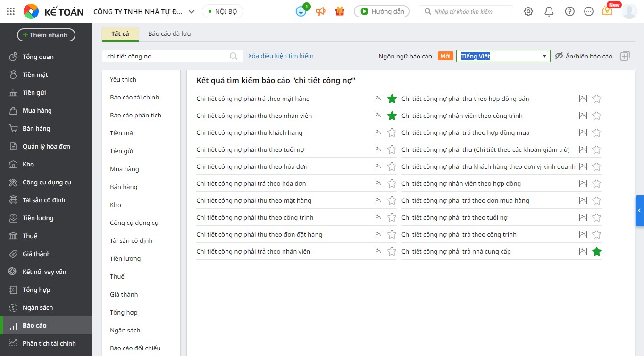
Task: Open the megaphone announcements icon
Action: pos(321,11)
